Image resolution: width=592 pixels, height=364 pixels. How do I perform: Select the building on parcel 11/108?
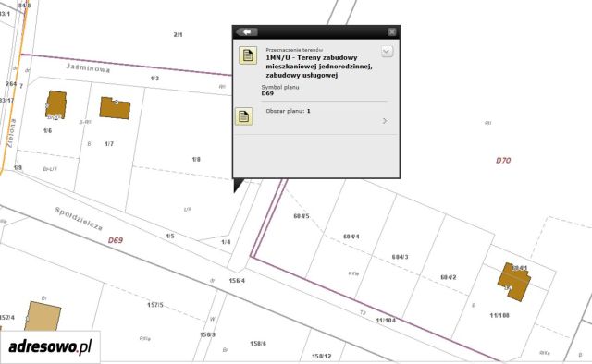point(514,282)
